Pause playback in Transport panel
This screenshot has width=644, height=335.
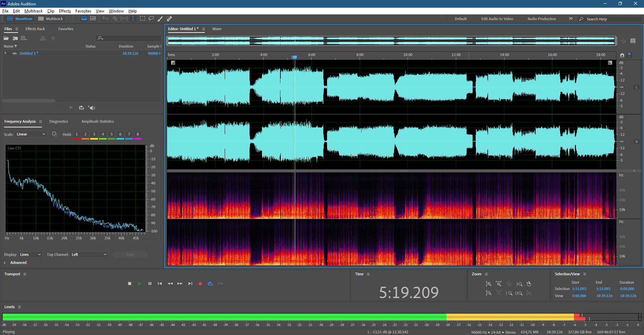(x=150, y=284)
